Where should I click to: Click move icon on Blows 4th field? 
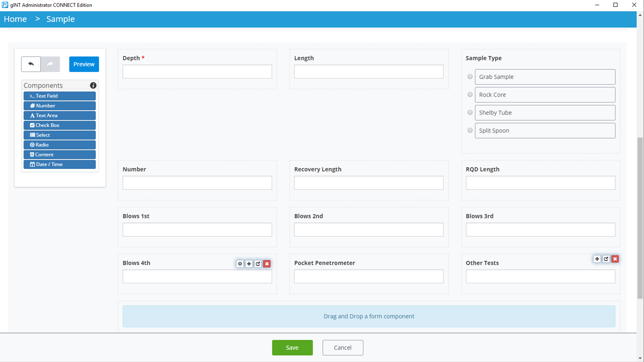click(x=249, y=264)
